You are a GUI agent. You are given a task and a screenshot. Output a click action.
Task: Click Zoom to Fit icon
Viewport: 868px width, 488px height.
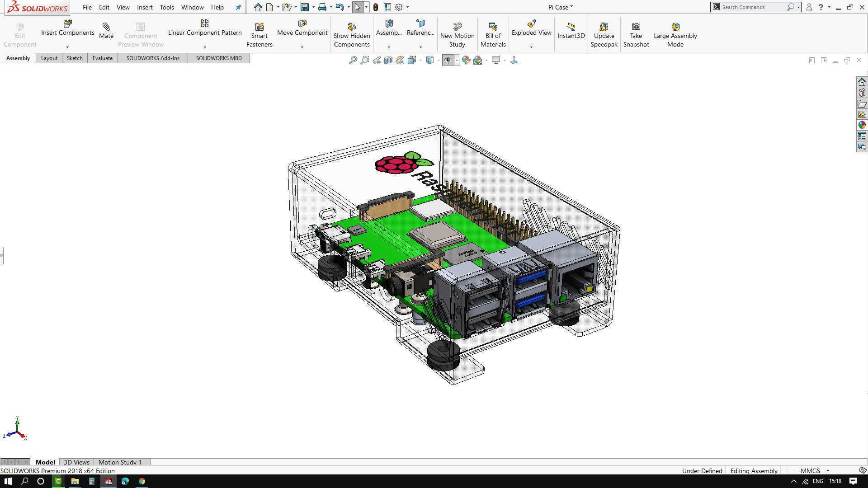(x=353, y=60)
